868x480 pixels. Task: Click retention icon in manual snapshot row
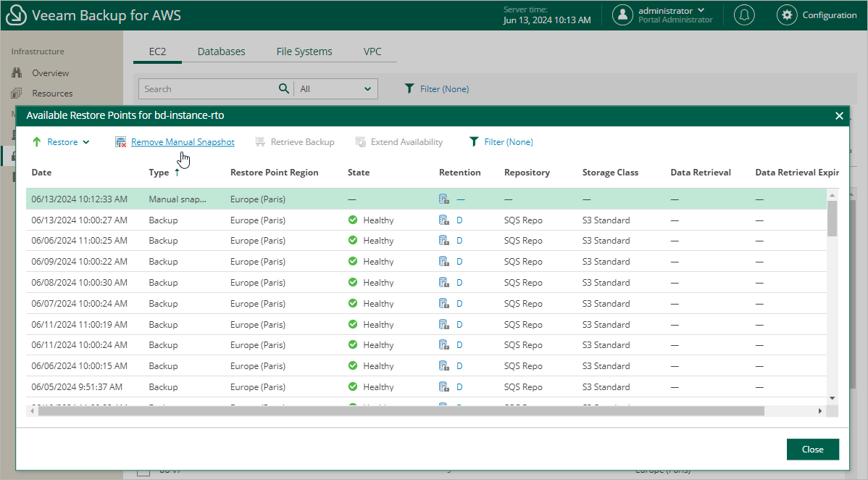[444, 199]
